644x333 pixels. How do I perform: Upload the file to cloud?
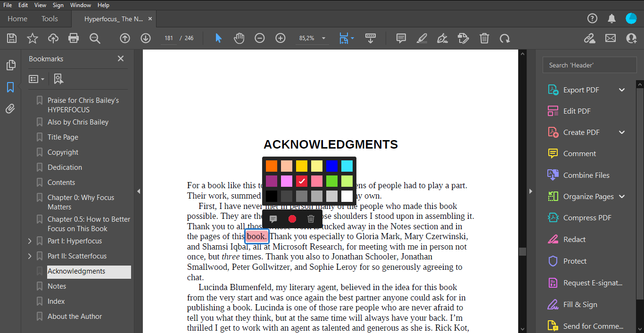point(53,38)
